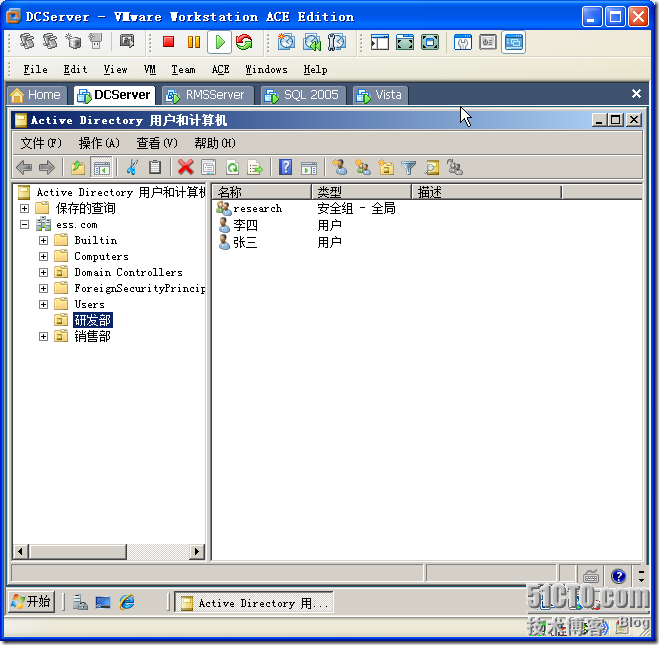The image size is (659, 645).
Task: Open the VMware ACE menu
Action: pyautogui.click(x=220, y=69)
